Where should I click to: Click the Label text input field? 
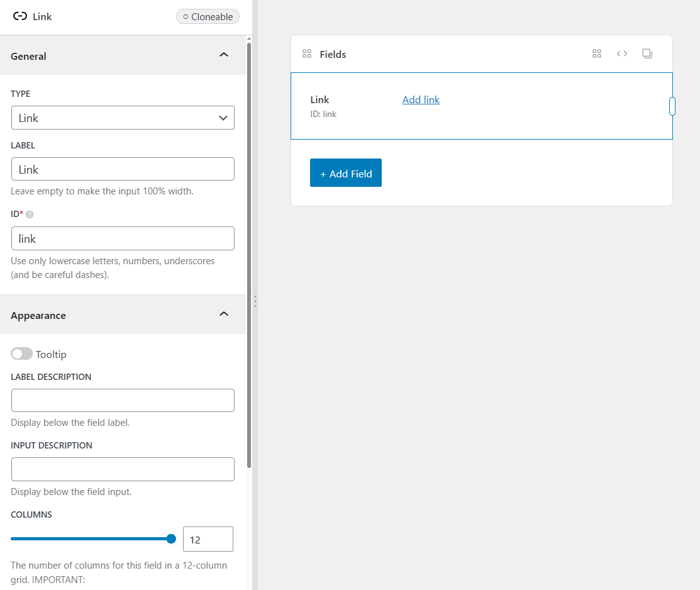(x=123, y=169)
